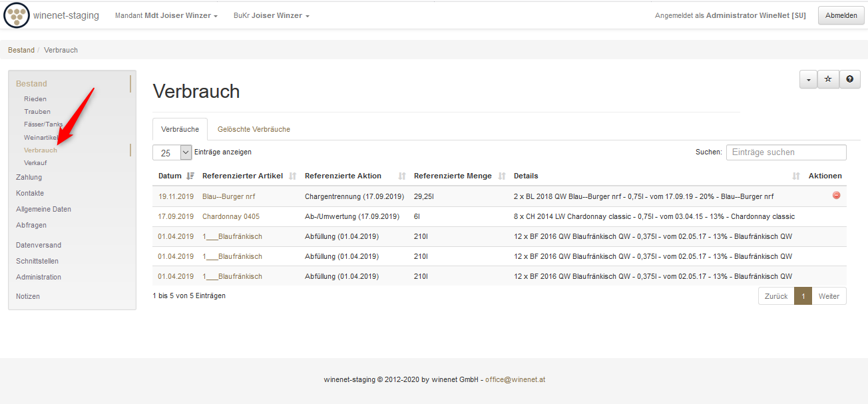Sort by Datum column sort icon

pyautogui.click(x=190, y=176)
